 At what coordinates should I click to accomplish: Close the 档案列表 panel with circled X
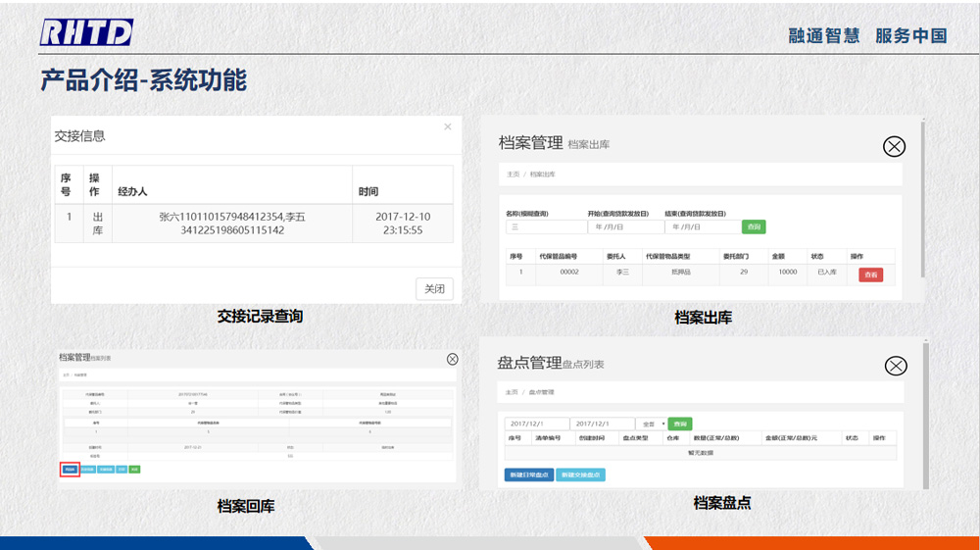[x=453, y=359]
